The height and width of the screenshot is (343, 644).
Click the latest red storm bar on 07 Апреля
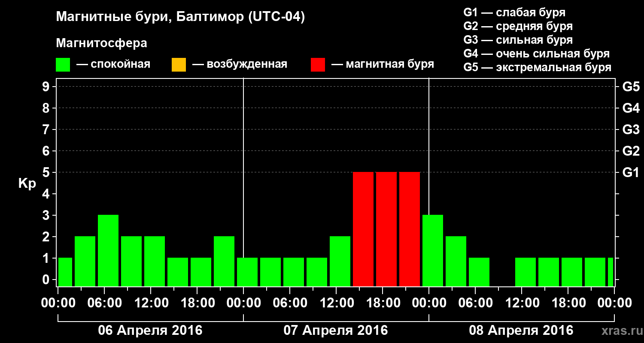410,229
